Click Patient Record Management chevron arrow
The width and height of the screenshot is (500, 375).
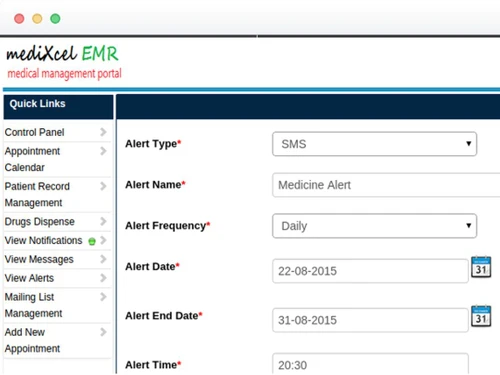[103, 186]
